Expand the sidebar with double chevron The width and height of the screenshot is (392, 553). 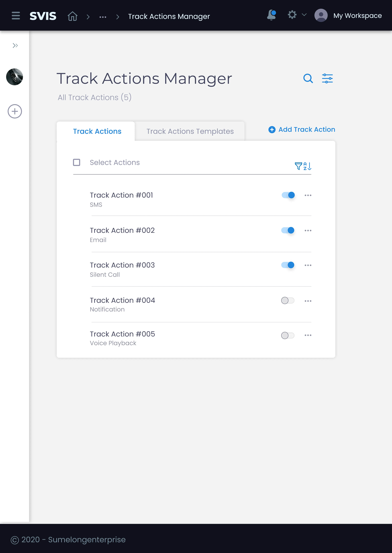15,45
